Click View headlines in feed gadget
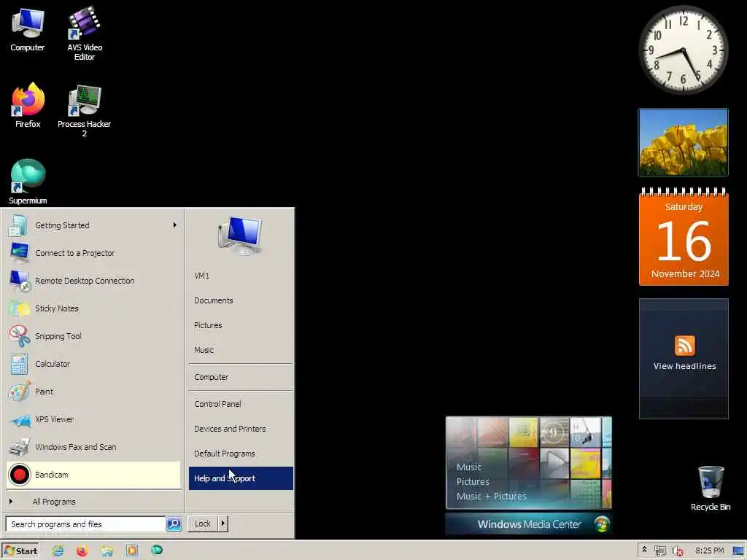This screenshot has width=747, height=560. tap(684, 366)
